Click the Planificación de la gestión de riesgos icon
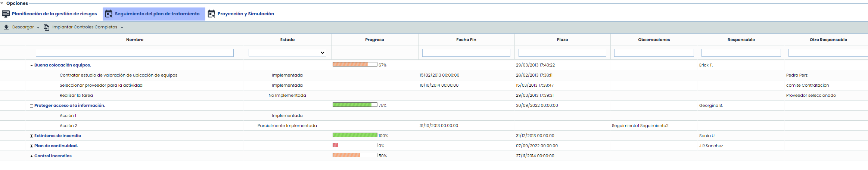 click(x=6, y=14)
